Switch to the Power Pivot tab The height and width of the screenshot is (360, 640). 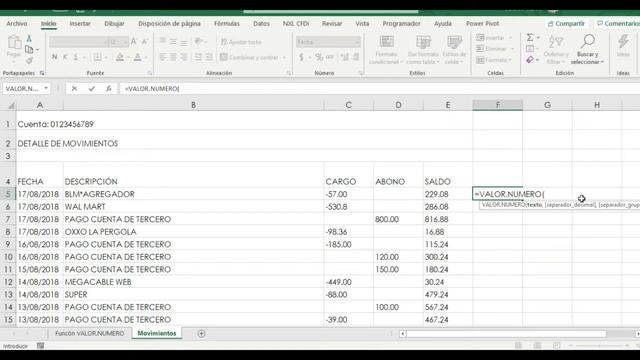pos(482,24)
